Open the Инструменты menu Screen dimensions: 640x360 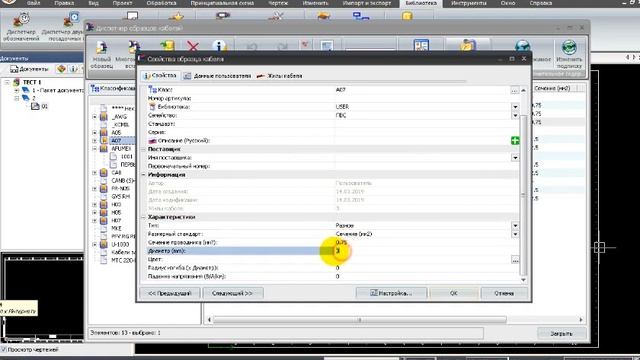coord(468,3)
